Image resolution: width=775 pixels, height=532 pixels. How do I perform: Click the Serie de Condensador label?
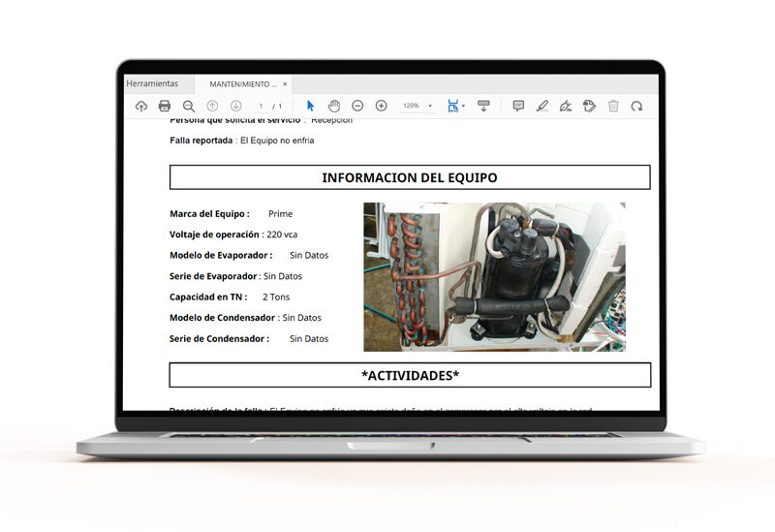tap(220, 339)
